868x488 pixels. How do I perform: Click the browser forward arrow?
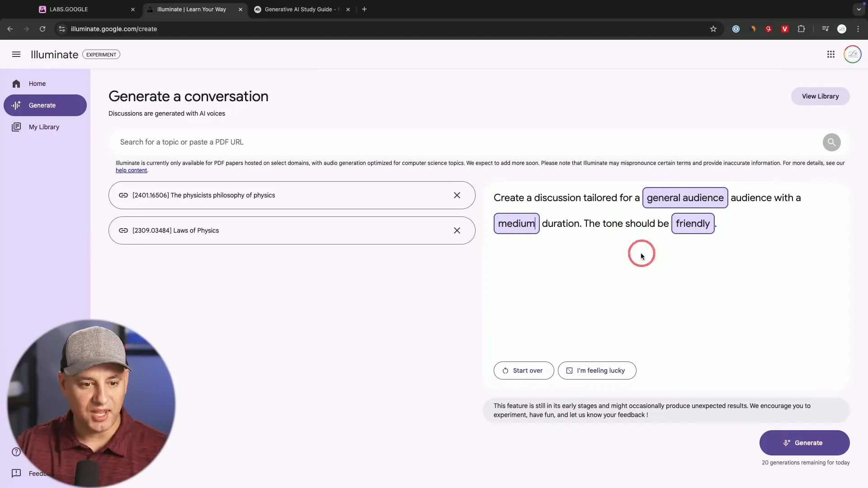point(26,29)
